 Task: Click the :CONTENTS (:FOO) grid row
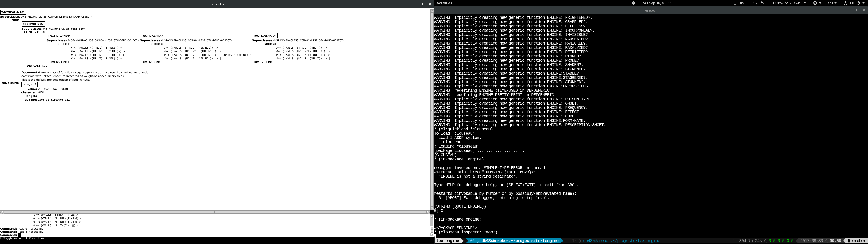click(x=208, y=55)
